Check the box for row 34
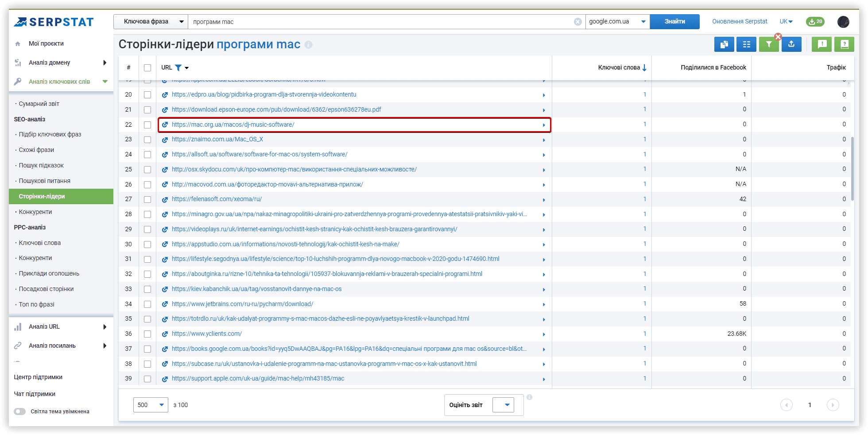Screen dimensions: 868x435 tap(147, 304)
